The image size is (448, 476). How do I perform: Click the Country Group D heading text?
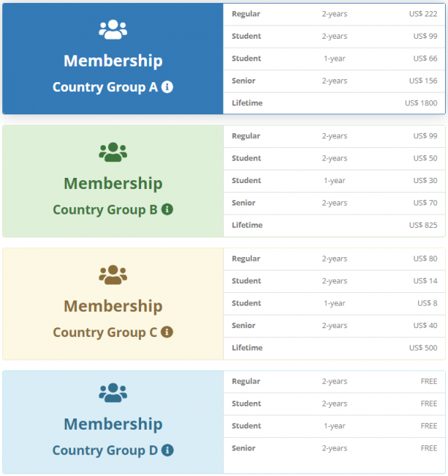pyautogui.click(x=105, y=451)
